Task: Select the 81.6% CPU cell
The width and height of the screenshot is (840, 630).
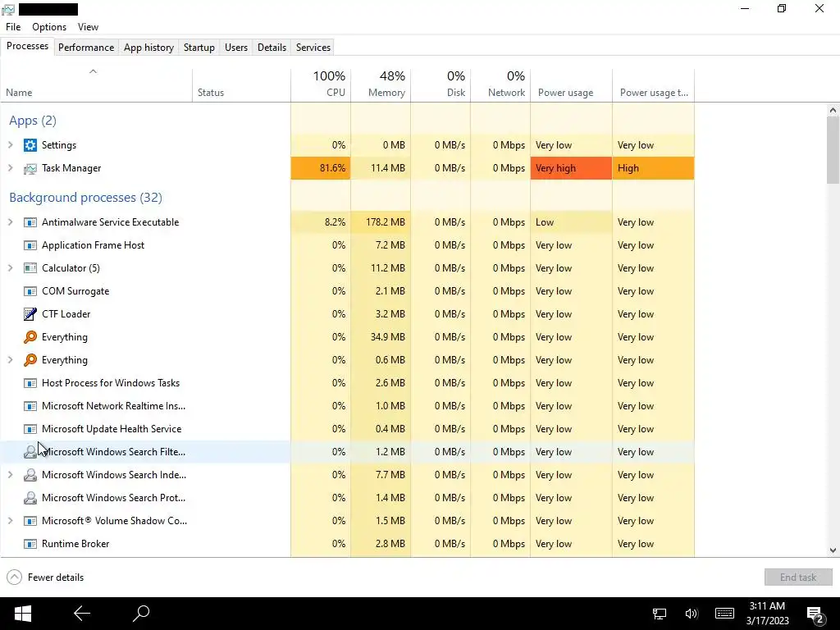Action: pos(321,168)
